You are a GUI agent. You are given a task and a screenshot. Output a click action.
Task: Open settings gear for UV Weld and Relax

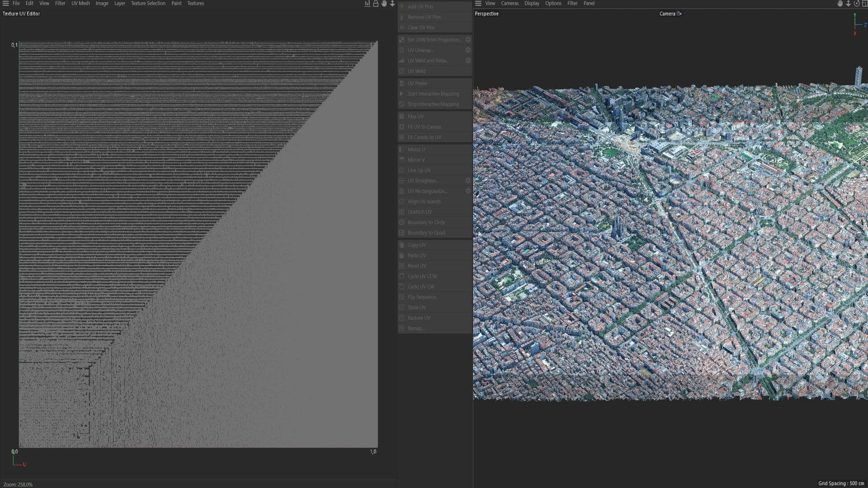pyautogui.click(x=468, y=61)
